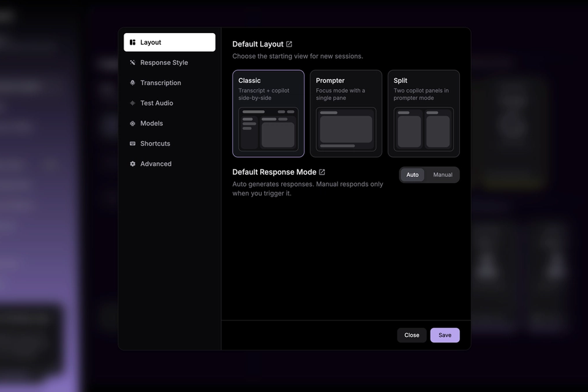Screen dimensions: 588x392
Task: Click the Response Style wand icon
Action: coord(132,62)
